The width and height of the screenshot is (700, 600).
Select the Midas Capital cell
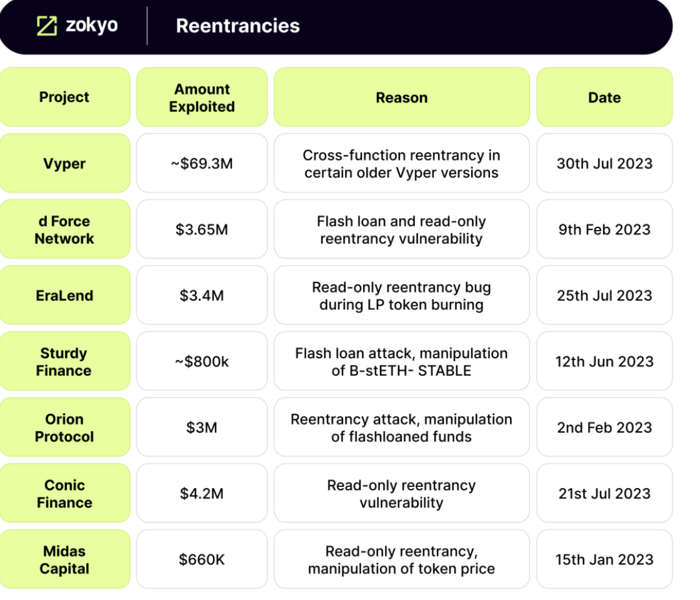64,560
